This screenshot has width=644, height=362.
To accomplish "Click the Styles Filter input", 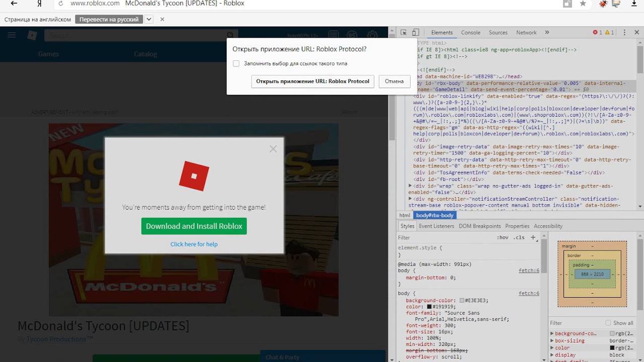I will click(445, 238).
